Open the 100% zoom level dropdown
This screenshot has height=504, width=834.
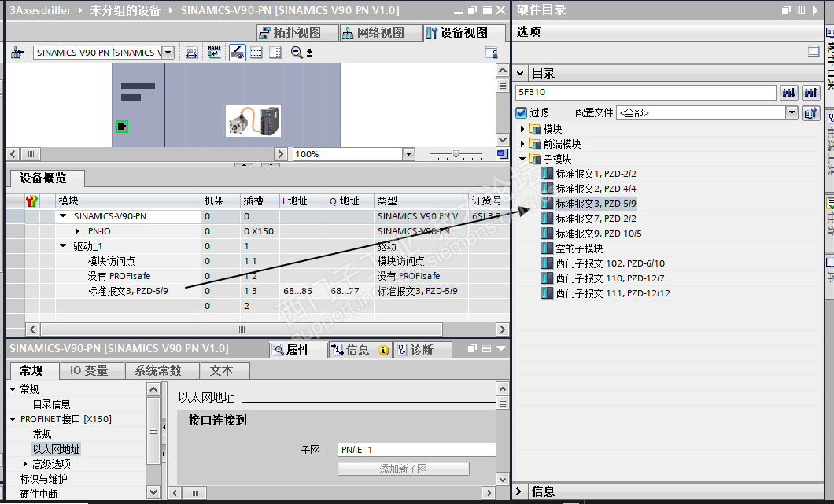[x=408, y=154]
